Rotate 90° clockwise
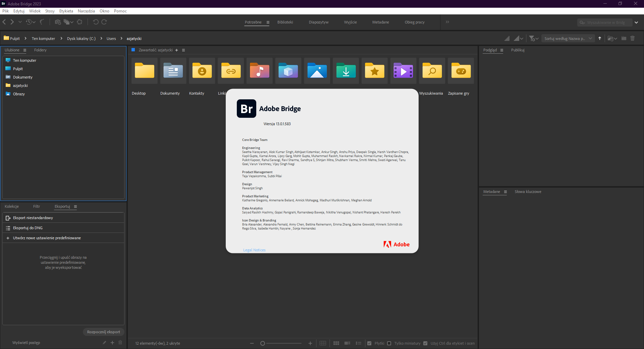 coord(104,22)
